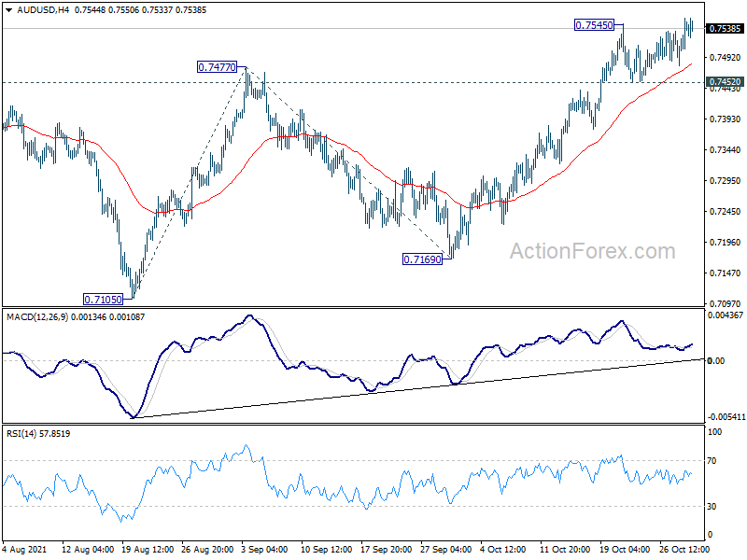Click the 4 Oct 12:00 time label

point(503,550)
